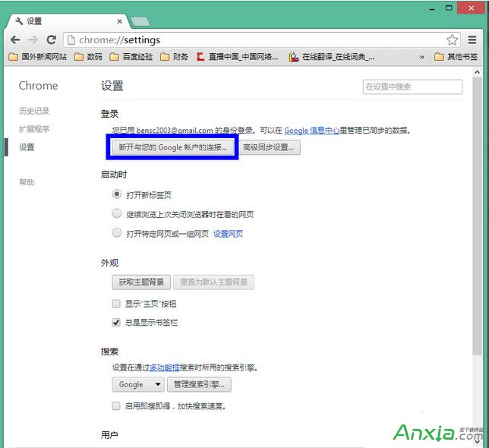This screenshot has width=489, height=448.
Task: Enable 启用即搜即得 checkbox
Action: [116, 406]
